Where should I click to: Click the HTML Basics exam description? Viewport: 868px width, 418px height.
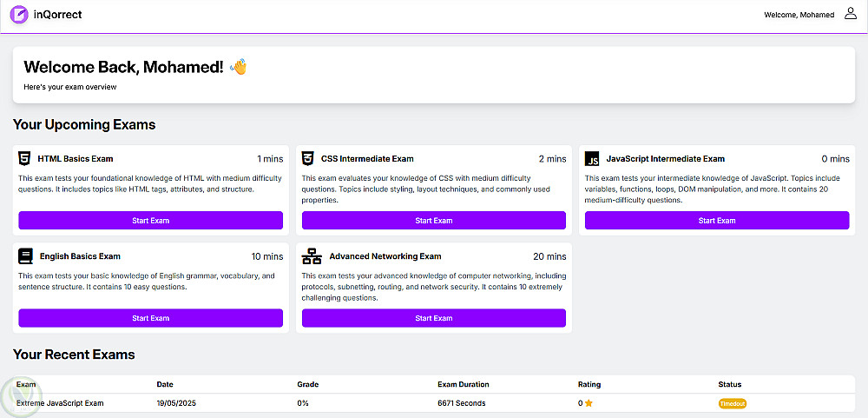[150, 184]
